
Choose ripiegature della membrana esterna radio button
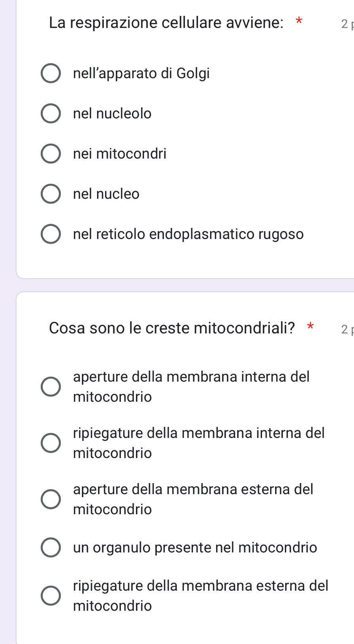pyautogui.click(x=51, y=595)
